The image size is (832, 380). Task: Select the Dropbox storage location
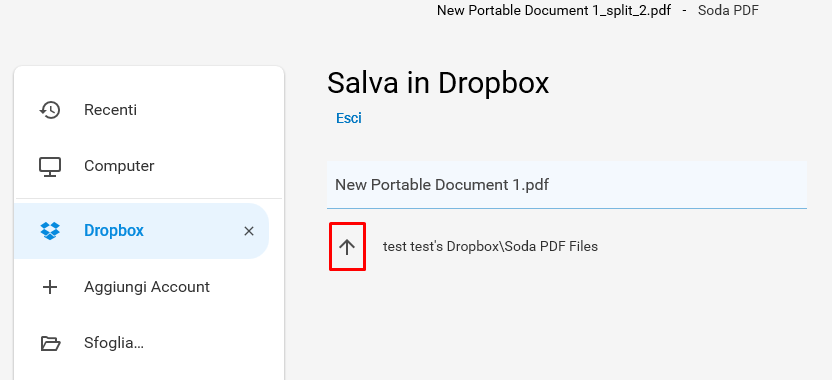[x=142, y=231]
